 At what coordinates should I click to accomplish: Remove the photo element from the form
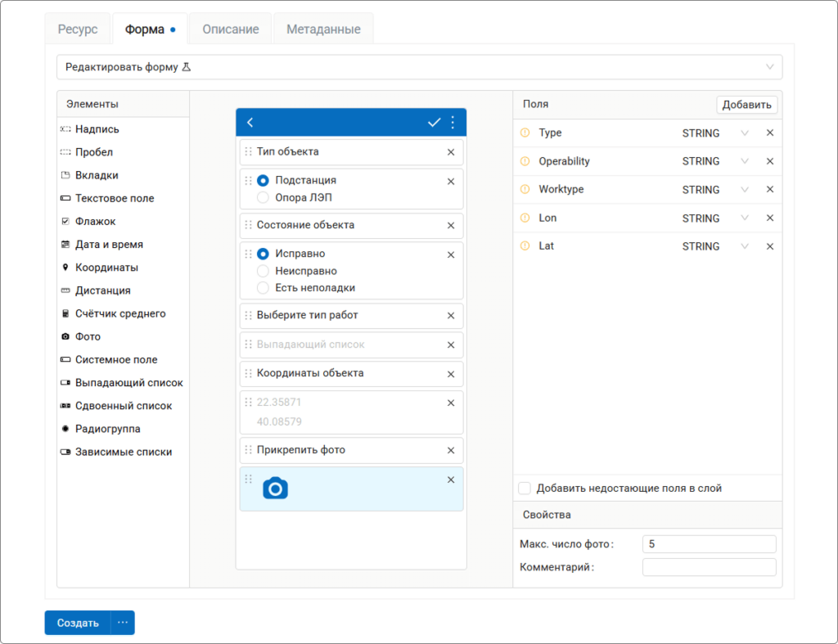tap(451, 480)
